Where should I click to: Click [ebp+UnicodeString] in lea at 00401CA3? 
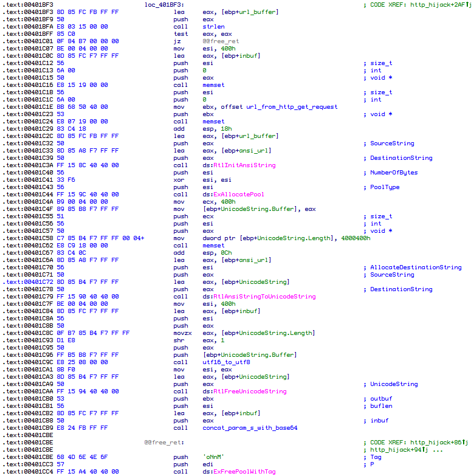coord(255,377)
